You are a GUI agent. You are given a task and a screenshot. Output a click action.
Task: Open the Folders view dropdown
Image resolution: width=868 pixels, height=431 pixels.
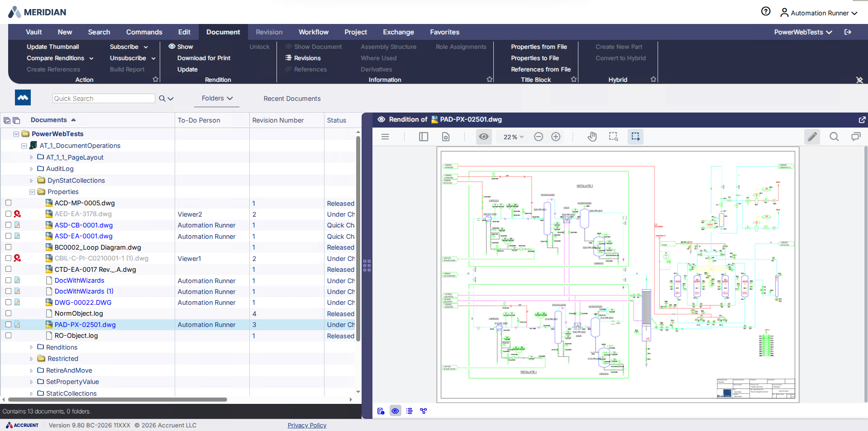coord(217,98)
